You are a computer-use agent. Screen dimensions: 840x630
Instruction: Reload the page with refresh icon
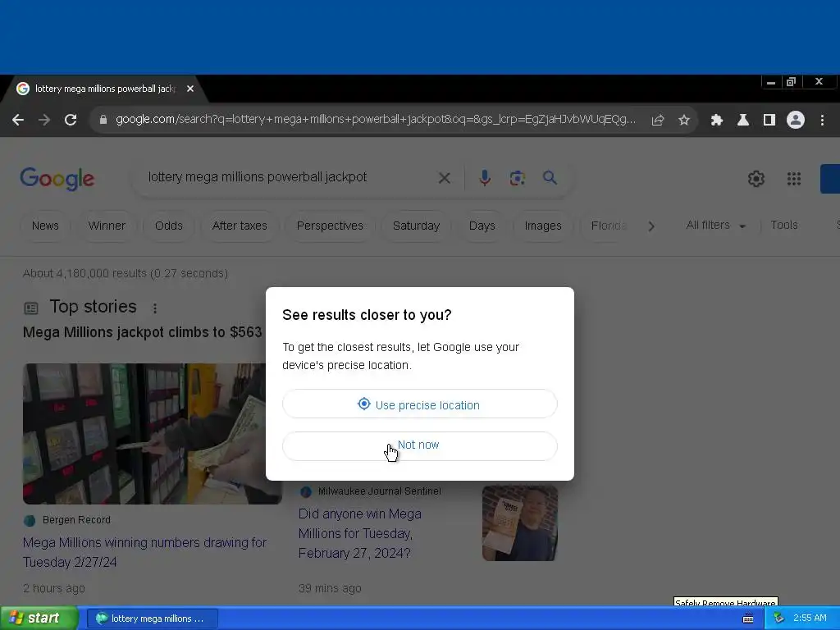71,120
